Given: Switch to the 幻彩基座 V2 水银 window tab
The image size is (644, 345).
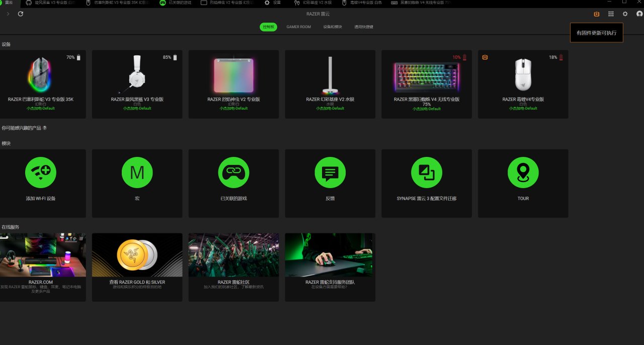Looking at the screenshot, I should point(312,3).
